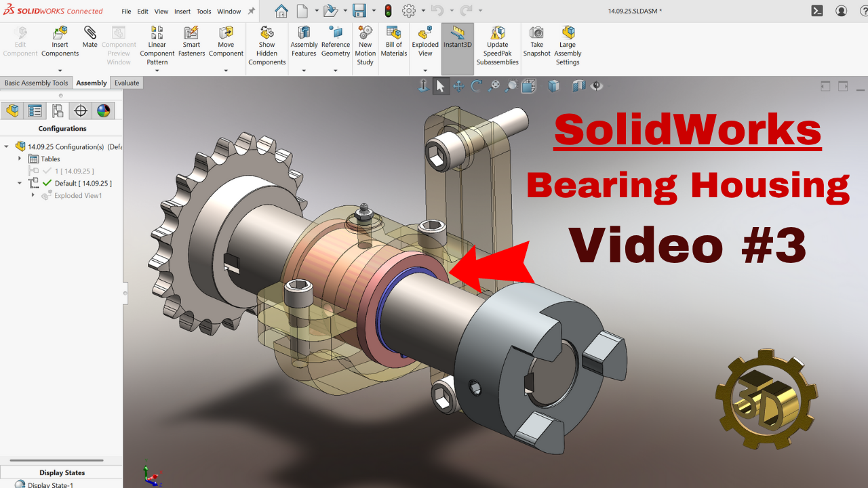Toggle the Section View tool
The image size is (868, 488).
[x=578, y=86]
